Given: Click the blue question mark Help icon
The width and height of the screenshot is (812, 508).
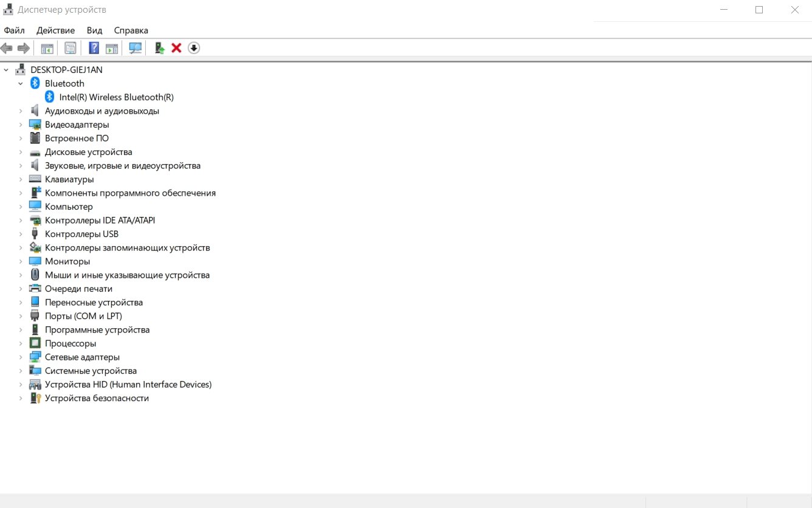Looking at the screenshot, I should (x=94, y=48).
